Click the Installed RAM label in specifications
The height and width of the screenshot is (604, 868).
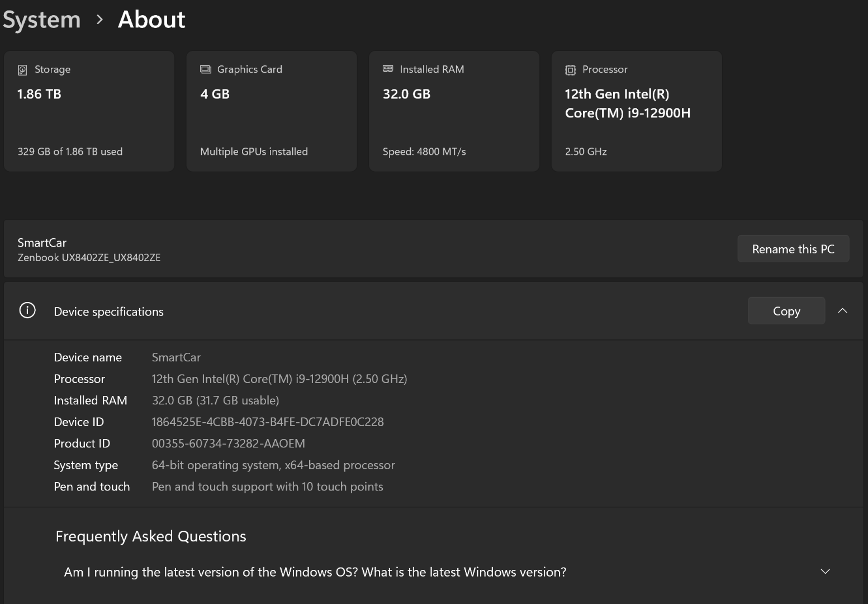91,400
